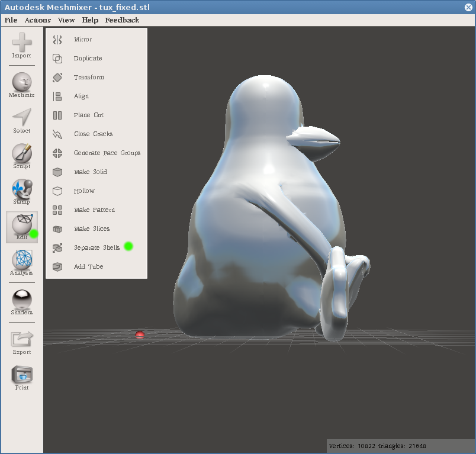Viewport: 476px width, 454px height.
Task: Click the Hollow cube icon
Action: click(x=57, y=191)
